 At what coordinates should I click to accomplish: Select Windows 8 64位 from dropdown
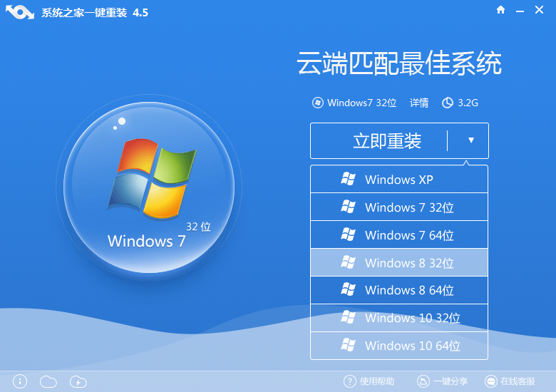398,290
